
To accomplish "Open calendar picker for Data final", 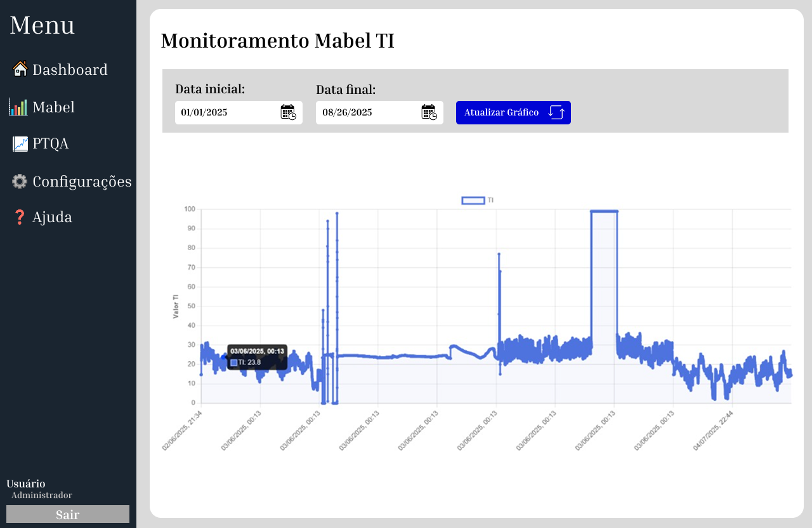I will click(x=429, y=112).
